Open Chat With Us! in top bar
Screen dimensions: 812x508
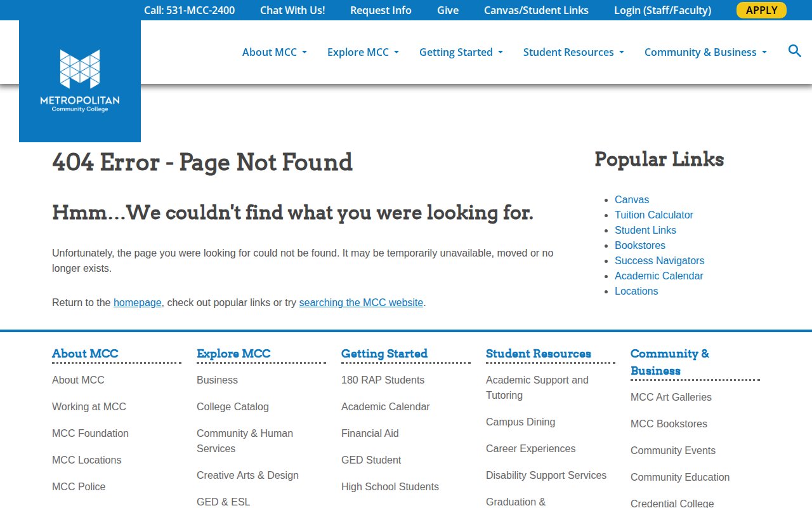pos(292,10)
